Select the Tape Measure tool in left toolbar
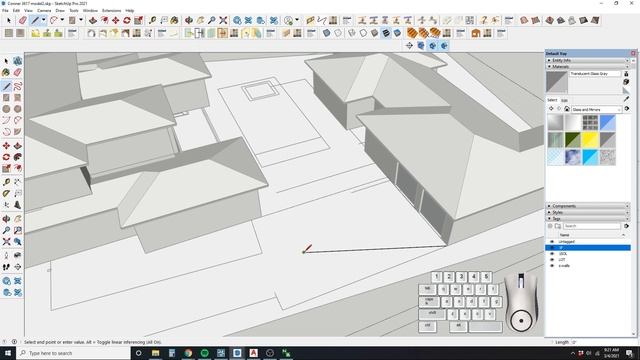Screen dimensions: 640x360 click(x=6, y=182)
